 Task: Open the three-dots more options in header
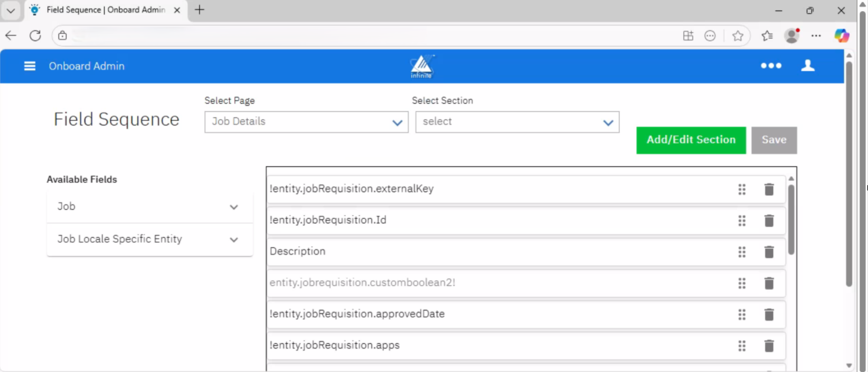771,66
